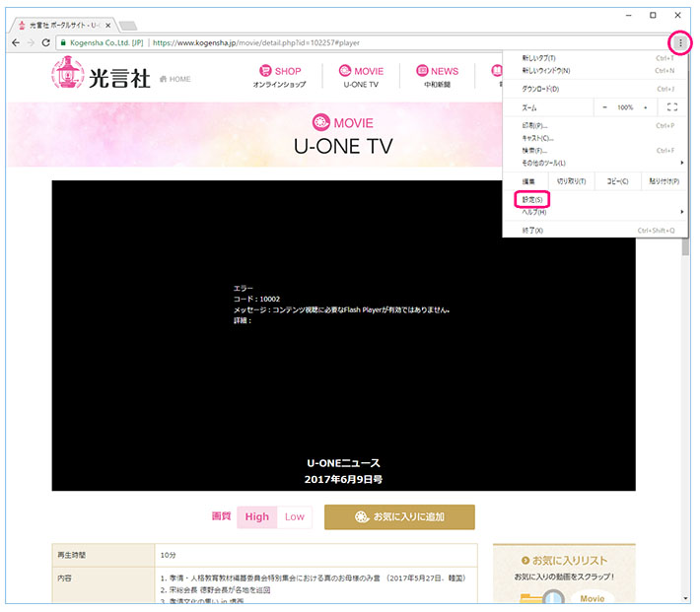The image size is (700, 612).
Task: Click お気に入りに追加 button
Action: tap(399, 517)
